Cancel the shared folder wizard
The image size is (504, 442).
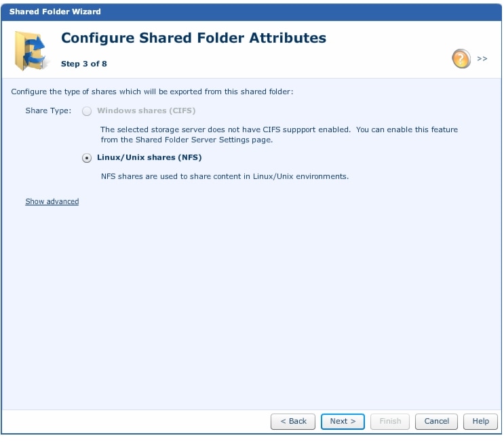[x=436, y=422]
